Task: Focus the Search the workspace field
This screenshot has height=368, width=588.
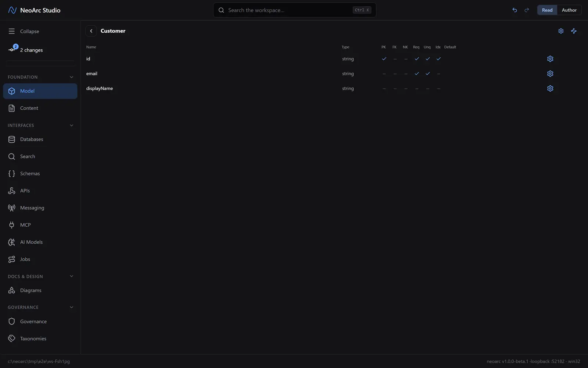Action: point(294,10)
